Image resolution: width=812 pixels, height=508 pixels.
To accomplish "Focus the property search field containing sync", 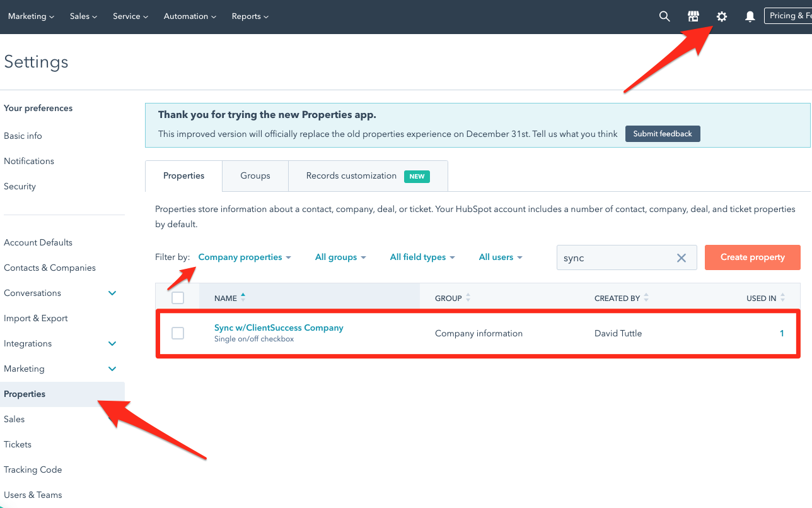I will (627, 257).
